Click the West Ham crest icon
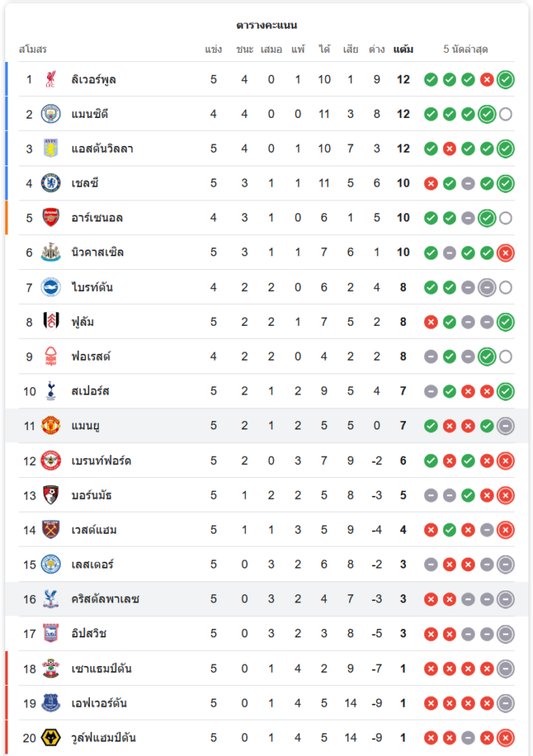 pos(51,529)
